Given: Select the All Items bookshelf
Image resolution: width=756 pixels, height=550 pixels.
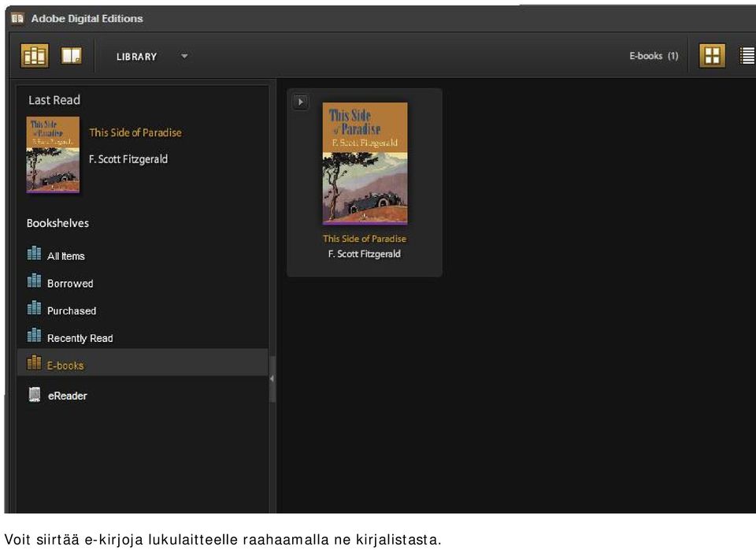Looking at the screenshot, I should coord(143,256).
